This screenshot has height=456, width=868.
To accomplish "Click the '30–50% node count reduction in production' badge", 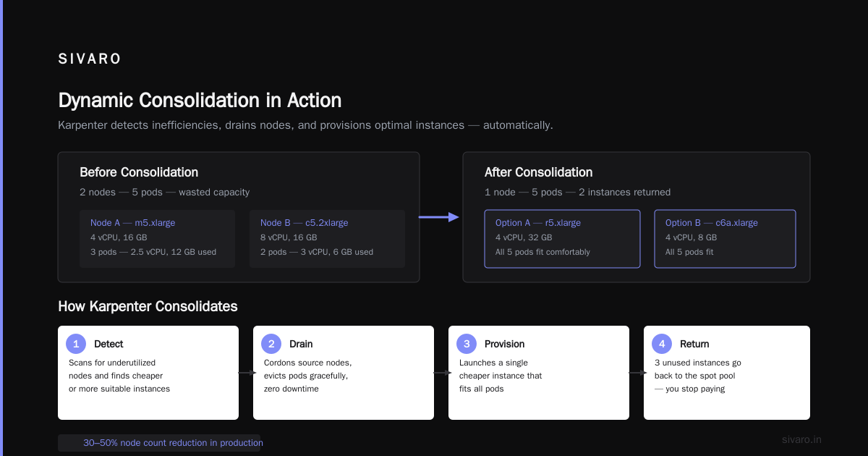I will pyautogui.click(x=159, y=443).
